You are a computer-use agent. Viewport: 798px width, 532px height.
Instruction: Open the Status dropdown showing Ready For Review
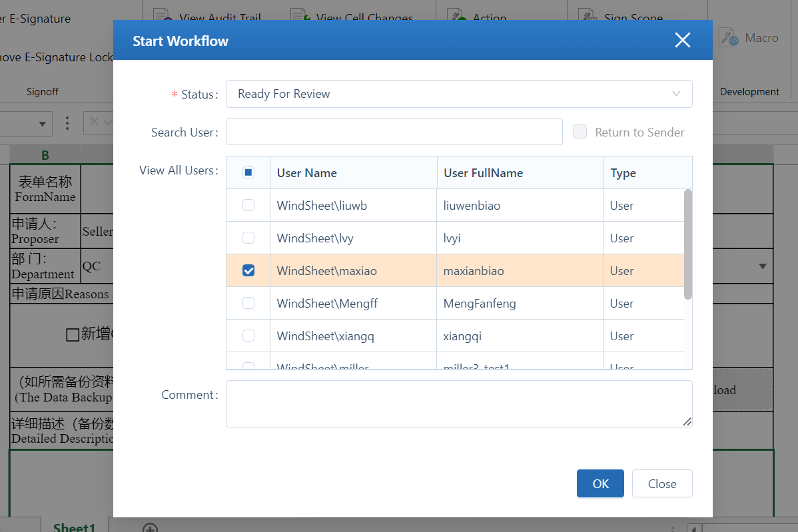(x=458, y=94)
